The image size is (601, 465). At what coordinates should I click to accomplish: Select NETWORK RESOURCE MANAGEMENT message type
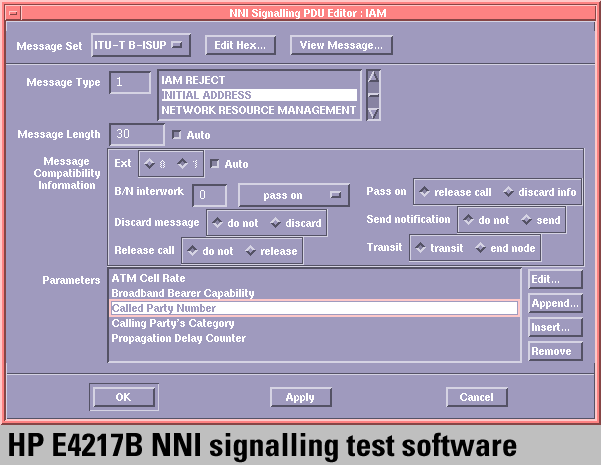coord(259,110)
